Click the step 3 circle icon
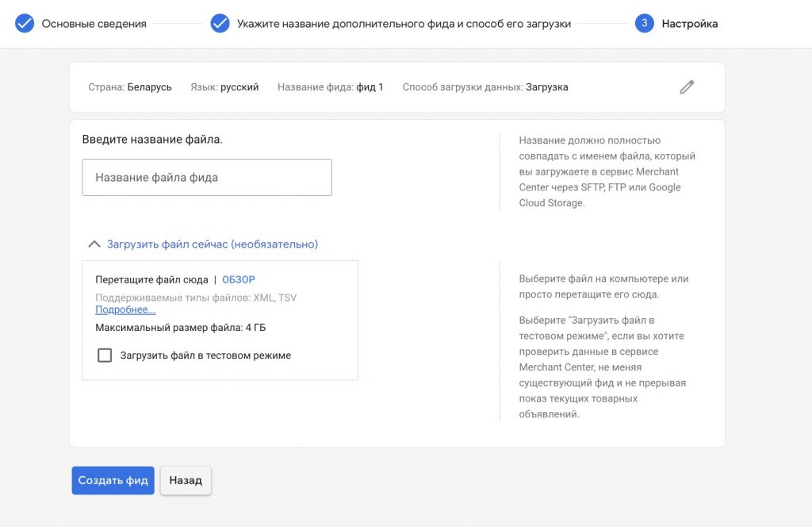This screenshot has height=527, width=812. (x=644, y=23)
